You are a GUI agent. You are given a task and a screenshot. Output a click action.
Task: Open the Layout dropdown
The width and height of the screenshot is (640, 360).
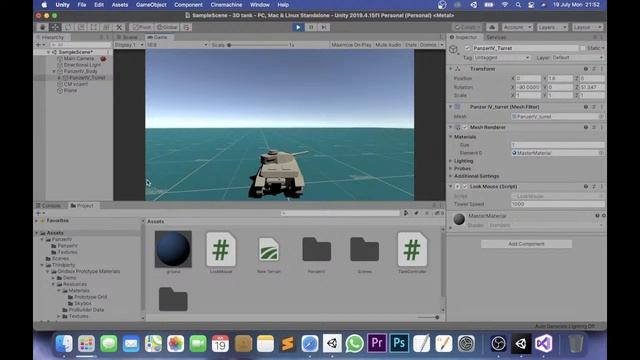pos(587,27)
